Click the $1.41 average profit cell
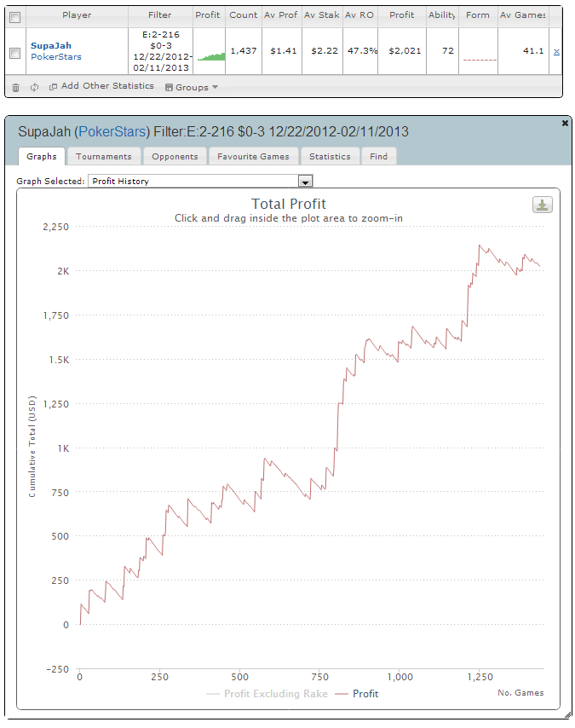Image resolution: width=575 pixels, height=728 pixels. (x=283, y=51)
